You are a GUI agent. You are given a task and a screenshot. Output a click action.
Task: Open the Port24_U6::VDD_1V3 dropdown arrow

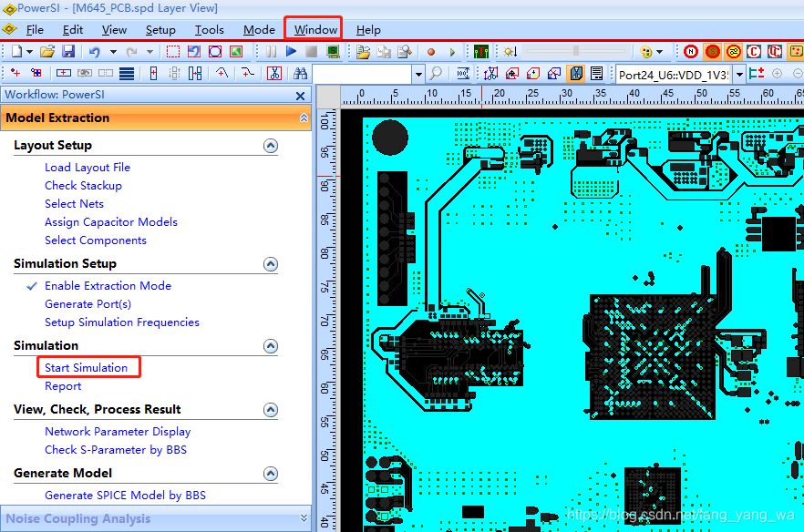(x=739, y=75)
